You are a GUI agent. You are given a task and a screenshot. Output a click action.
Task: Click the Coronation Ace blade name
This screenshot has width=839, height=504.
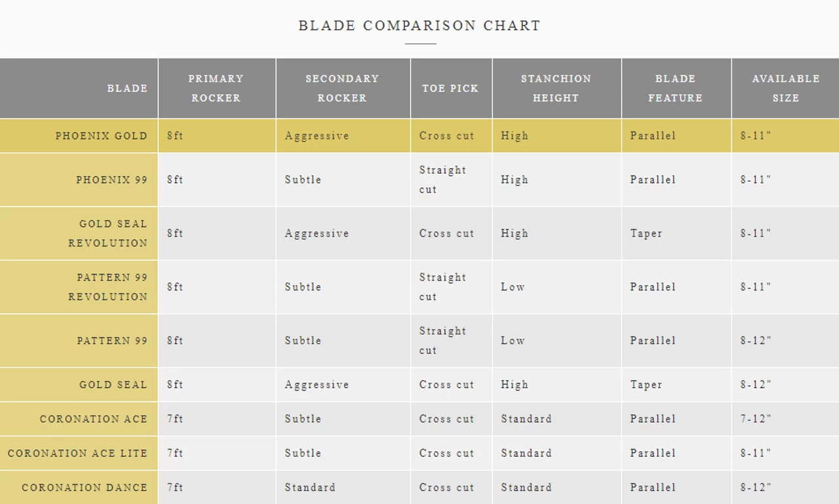(x=94, y=419)
